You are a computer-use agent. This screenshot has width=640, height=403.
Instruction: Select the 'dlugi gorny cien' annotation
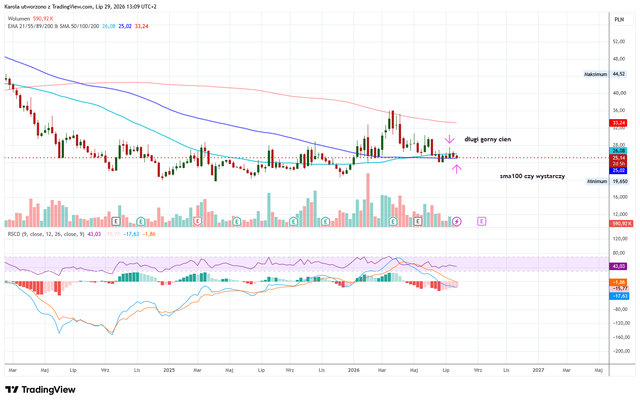coord(488,140)
